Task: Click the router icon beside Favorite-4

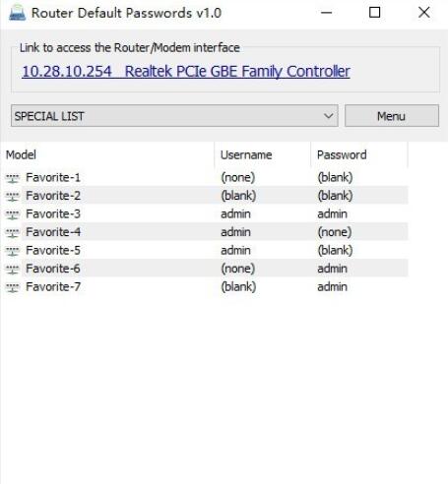Action: [13, 232]
